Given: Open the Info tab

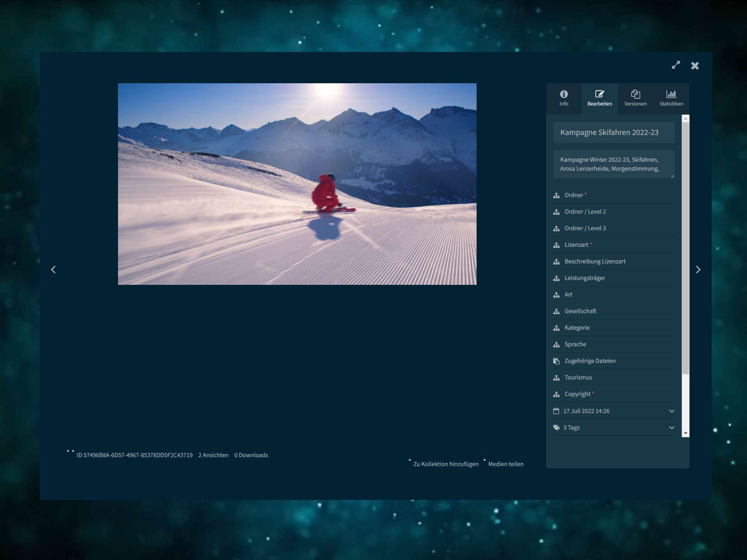Looking at the screenshot, I should click(564, 98).
